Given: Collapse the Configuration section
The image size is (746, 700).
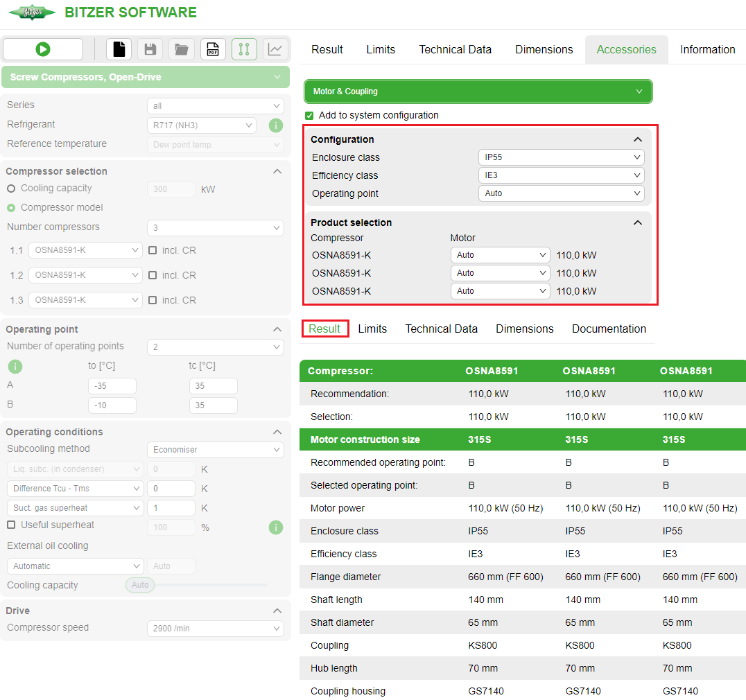Looking at the screenshot, I should coord(637,139).
